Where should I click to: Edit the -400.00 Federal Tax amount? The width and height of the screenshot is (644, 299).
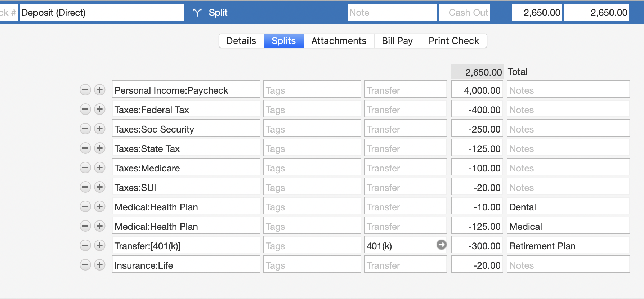477,108
